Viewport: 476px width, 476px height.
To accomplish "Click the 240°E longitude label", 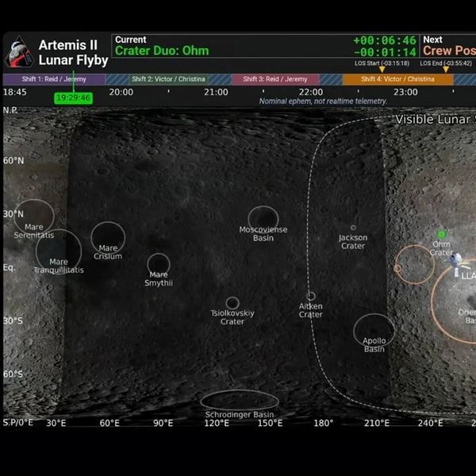I will pos(430,423).
